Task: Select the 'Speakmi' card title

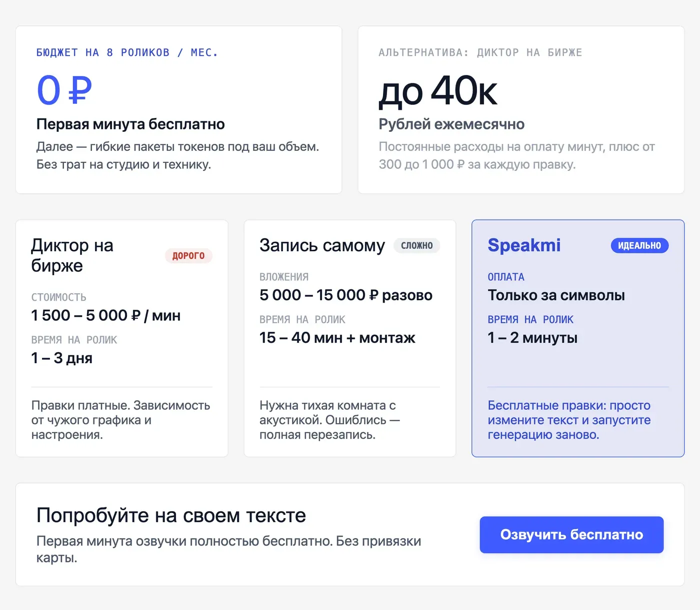Action: click(524, 245)
